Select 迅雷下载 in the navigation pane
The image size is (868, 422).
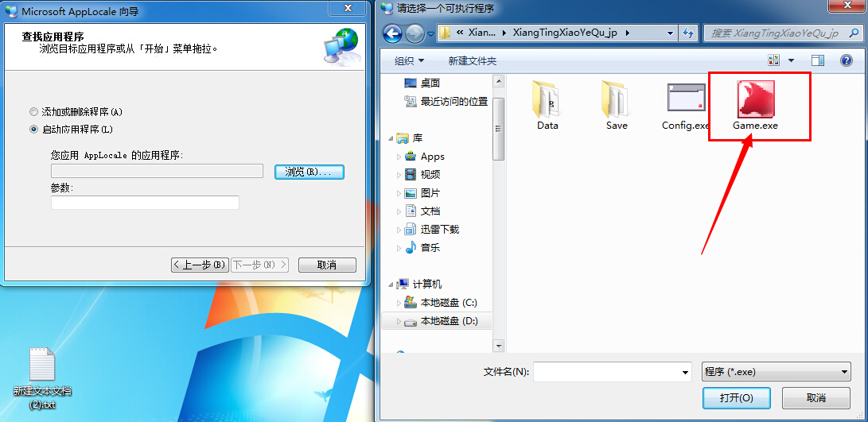click(439, 230)
